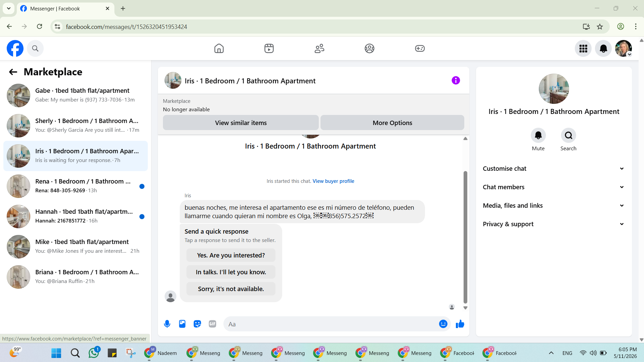Open the browser tab search dropdown
Image resolution: width=644 pixels, height=362 pixels.
tap(9, 8)
